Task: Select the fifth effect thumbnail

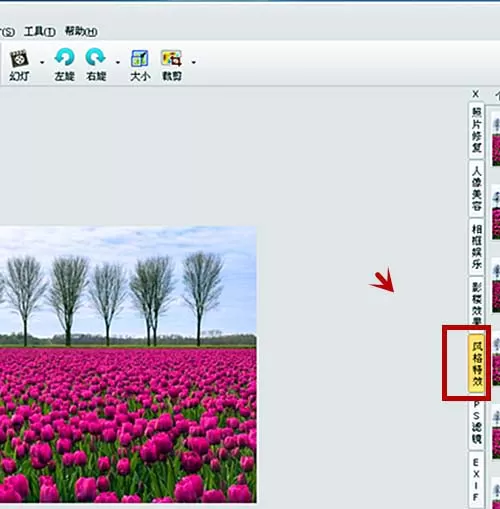Action: 496,432
